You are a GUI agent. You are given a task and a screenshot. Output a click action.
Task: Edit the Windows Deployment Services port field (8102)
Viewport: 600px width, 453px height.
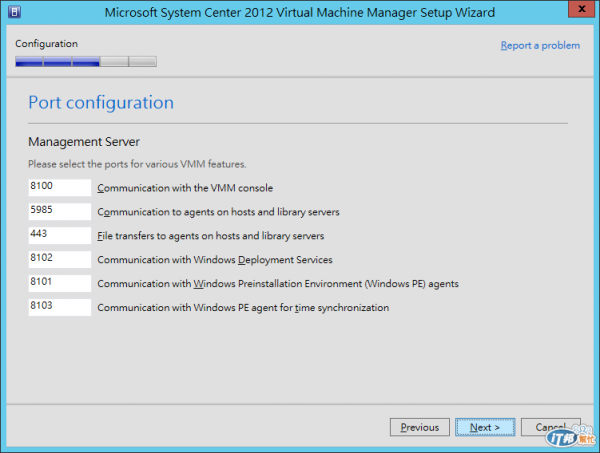click(59, 259)
